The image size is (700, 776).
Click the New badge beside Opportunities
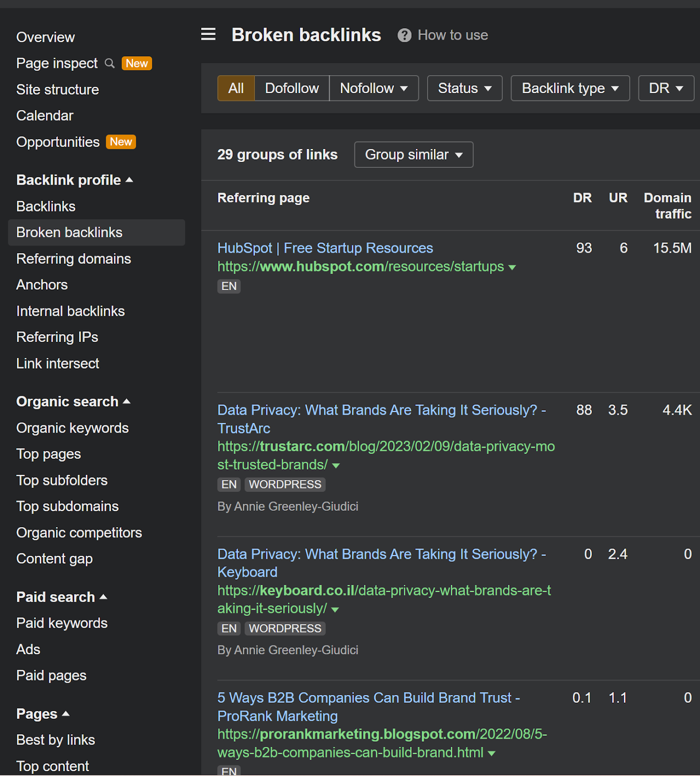(121, 142)
